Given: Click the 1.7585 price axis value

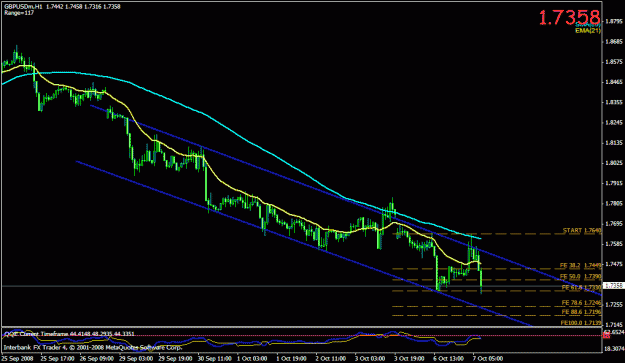Looking at the screenshot, I should (614, 244).
